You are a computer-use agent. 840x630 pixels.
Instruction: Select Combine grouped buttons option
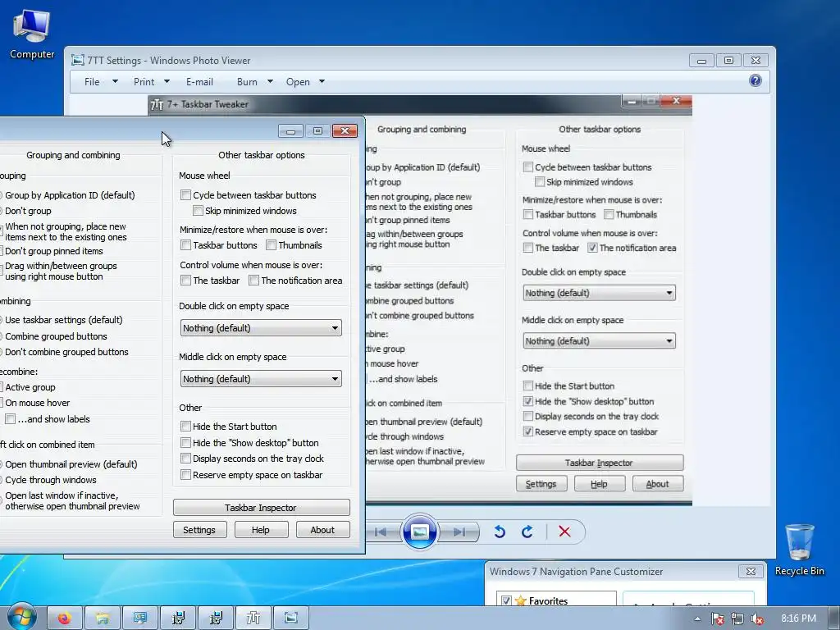tap(56, 336)
